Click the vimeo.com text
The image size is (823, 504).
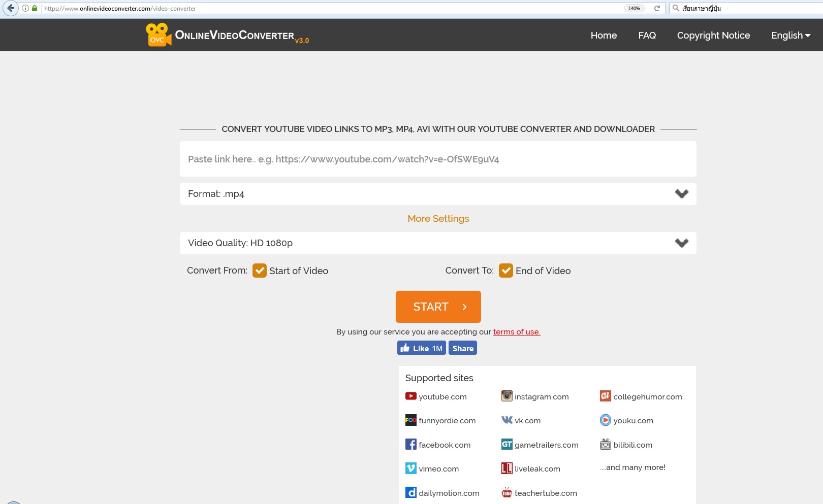coord(438,469)
